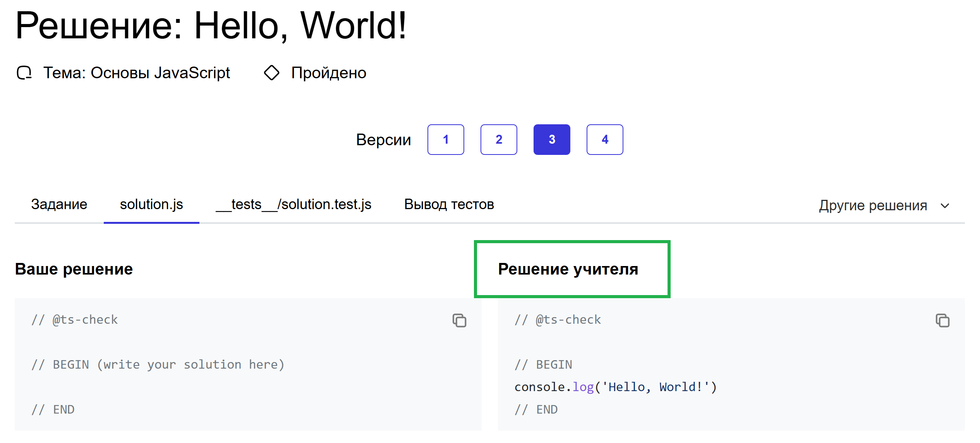The image size is (980, 443).
Task: Select active version 3
Action: click(552, 139)
